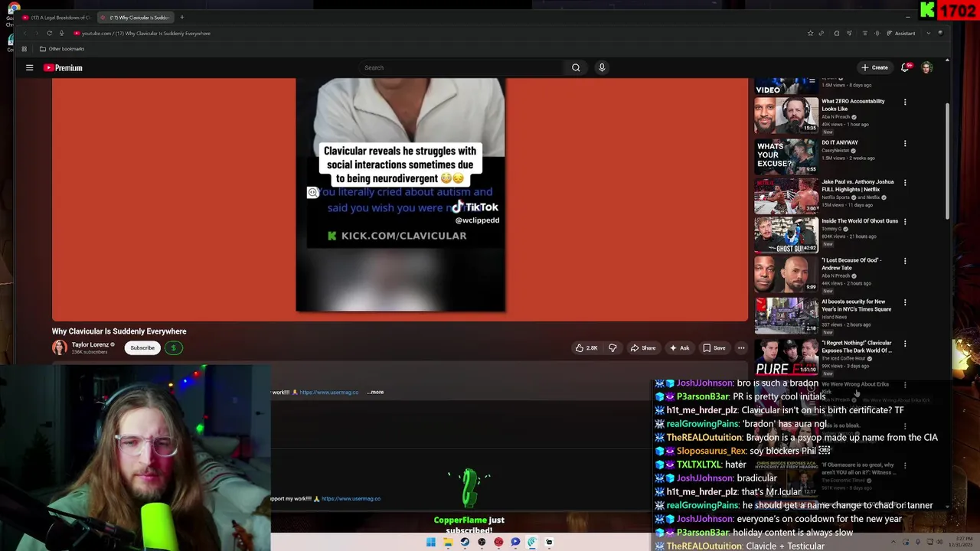This screenshot has width=980, height=551.
Task: Click the image search lens icon on video
Action: [312, 193]
